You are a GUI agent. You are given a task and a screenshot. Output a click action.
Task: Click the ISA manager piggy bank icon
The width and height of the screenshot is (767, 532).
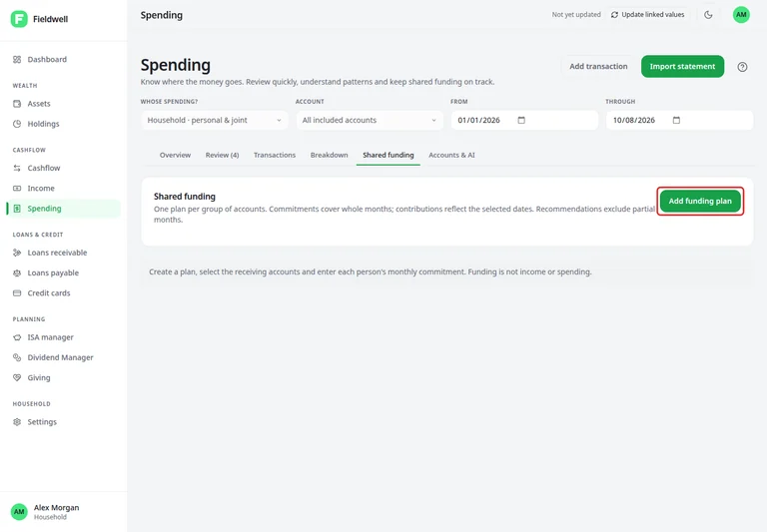[17, 337]
